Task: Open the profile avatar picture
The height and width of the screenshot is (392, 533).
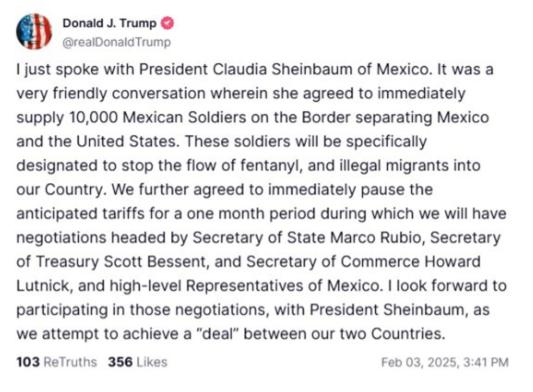Action: (x=34, y=32)
